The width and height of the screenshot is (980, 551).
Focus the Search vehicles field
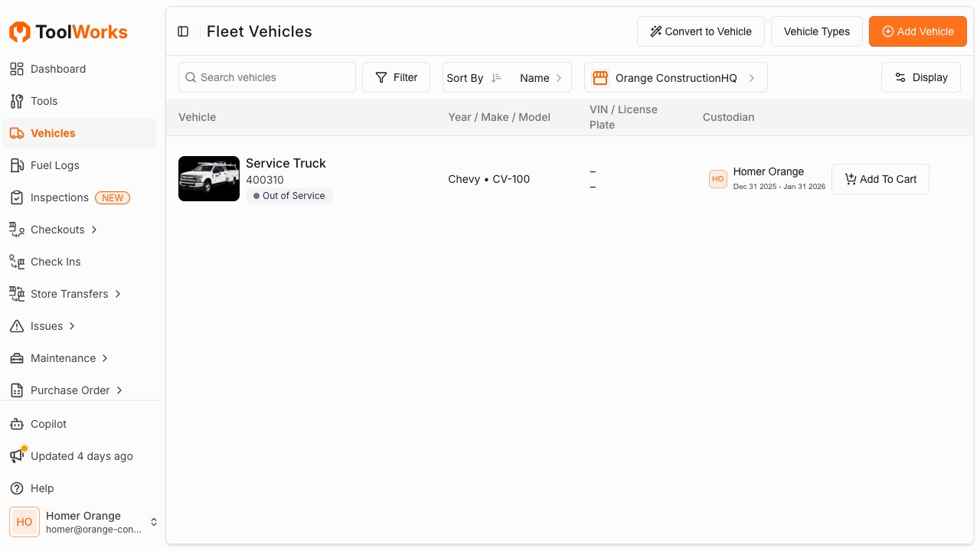click(267, 77)
